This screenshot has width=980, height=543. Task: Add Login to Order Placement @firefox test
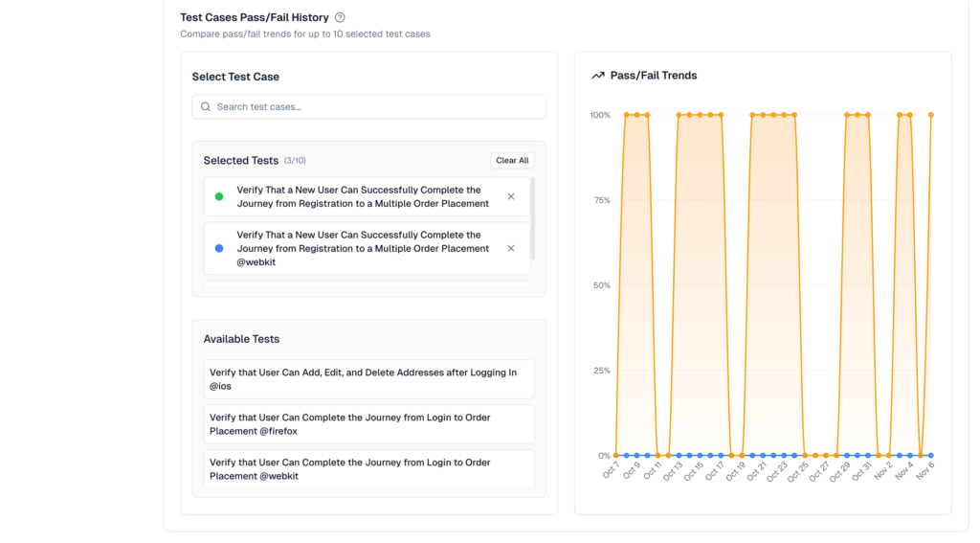tap(368, 424)
